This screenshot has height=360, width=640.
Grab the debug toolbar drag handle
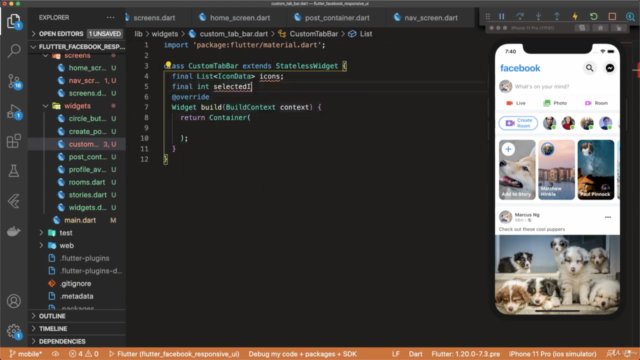point(488,16)
